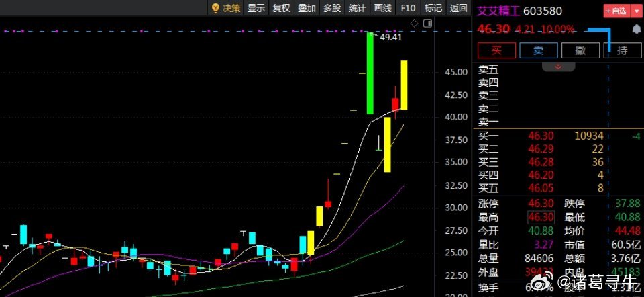
Task: Click the 市值 value 60.5亿
Action: click(x=626, y=245)
